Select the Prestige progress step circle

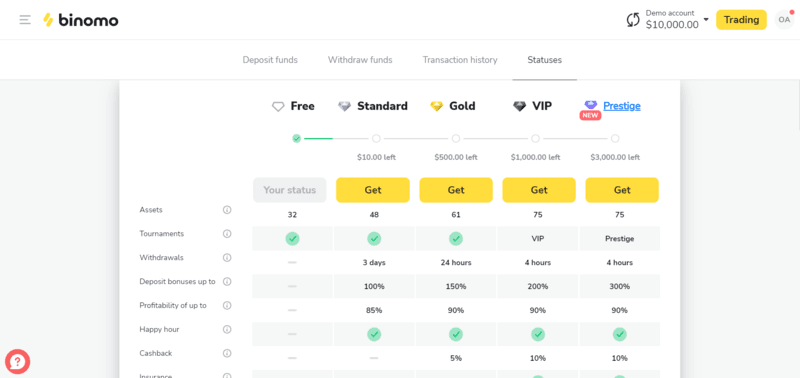(615, 138)
